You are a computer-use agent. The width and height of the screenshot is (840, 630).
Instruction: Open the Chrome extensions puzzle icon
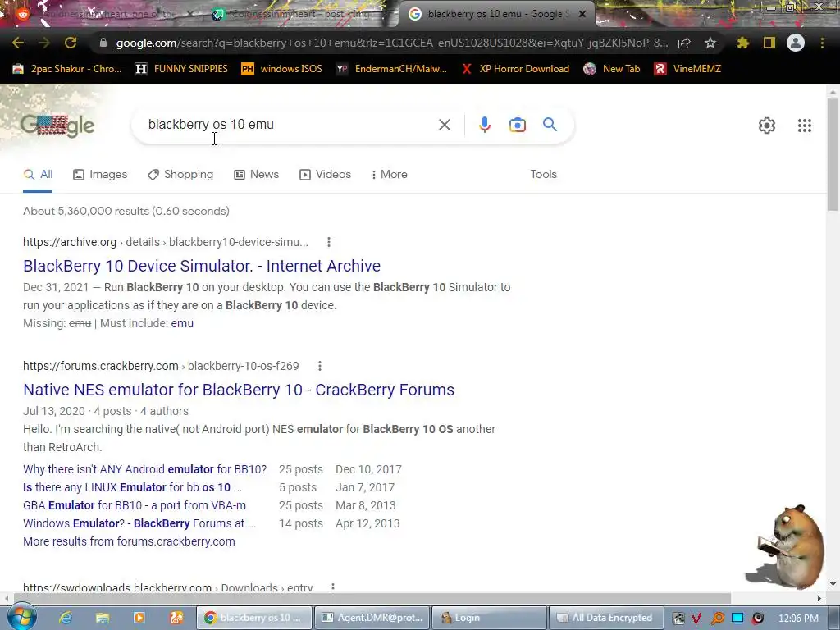(743, 43)
